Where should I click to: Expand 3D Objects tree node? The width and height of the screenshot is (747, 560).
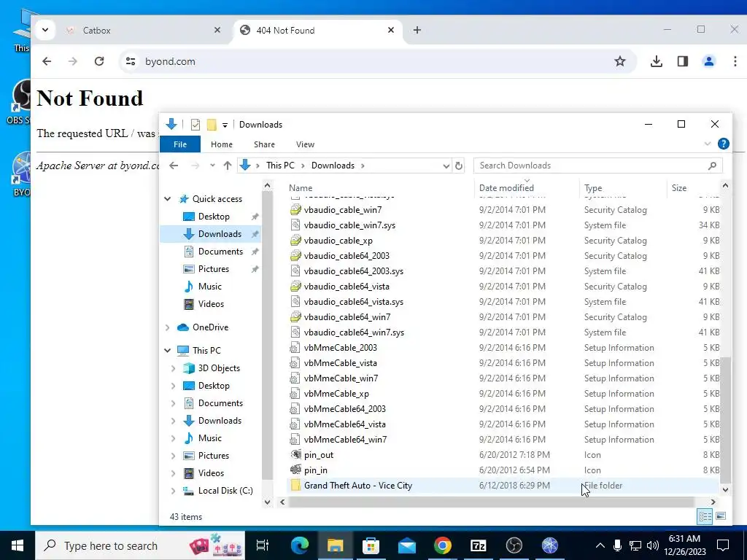pos(173,368)
